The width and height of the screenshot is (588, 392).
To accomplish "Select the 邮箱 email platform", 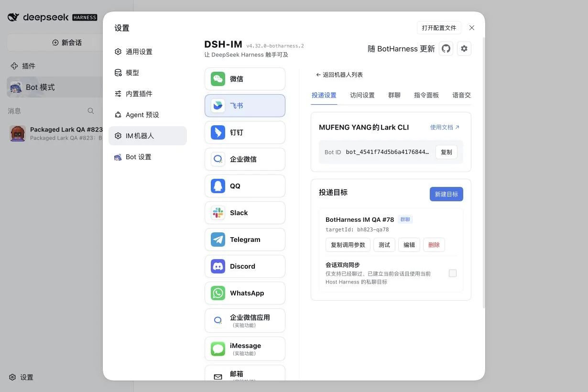I will coord(245,373).
